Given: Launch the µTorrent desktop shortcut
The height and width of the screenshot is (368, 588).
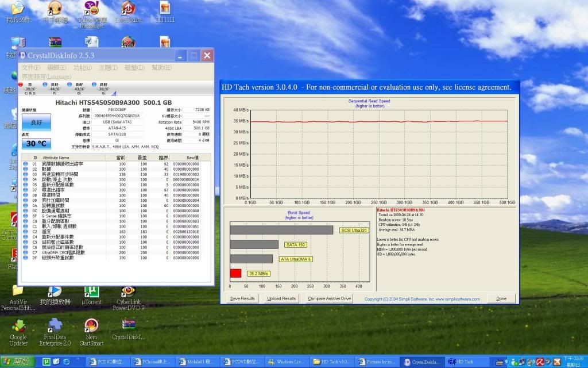Looking at the screenshot, I should click(91, 296).
